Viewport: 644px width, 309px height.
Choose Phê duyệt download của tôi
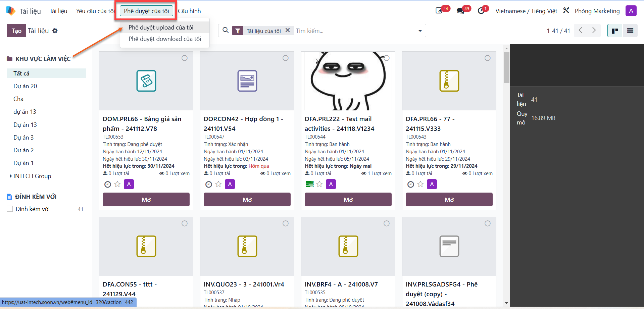(x=165, y=39)
